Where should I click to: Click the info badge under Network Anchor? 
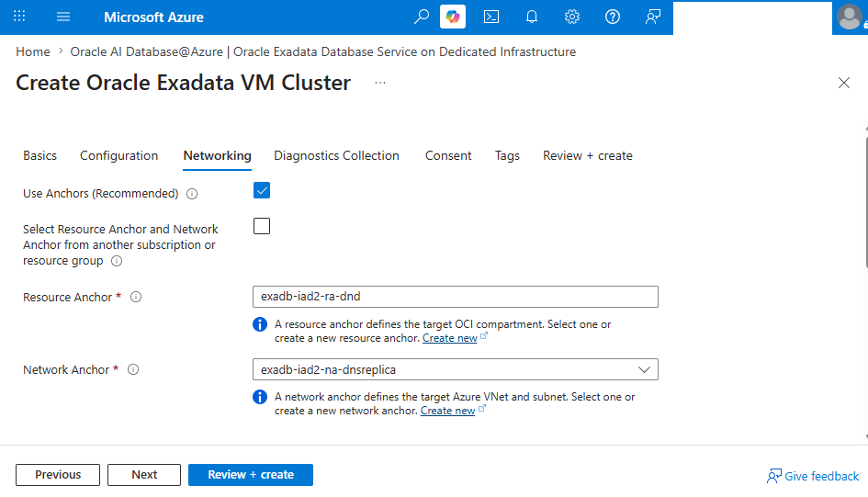260,397
